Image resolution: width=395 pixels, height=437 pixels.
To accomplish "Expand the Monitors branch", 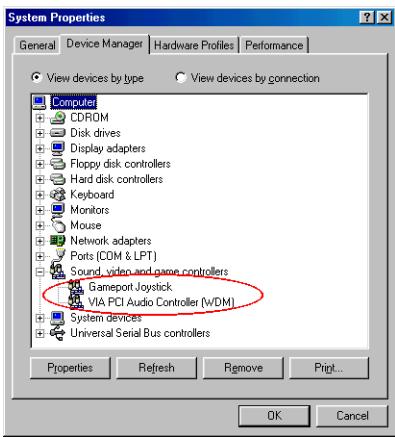I will tap(40, 210).
